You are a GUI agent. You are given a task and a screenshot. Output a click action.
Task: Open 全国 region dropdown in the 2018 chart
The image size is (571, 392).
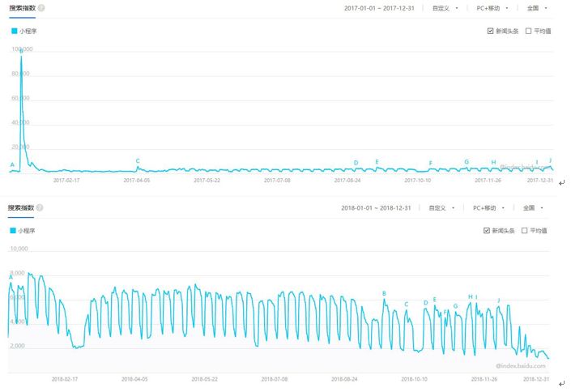pos(531,208)
